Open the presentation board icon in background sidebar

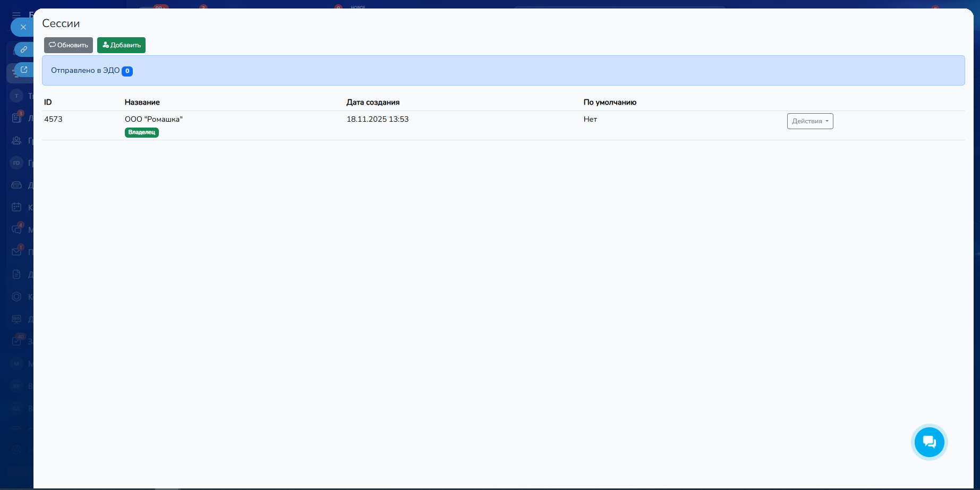pyautogui.click(x=17, y=319)
